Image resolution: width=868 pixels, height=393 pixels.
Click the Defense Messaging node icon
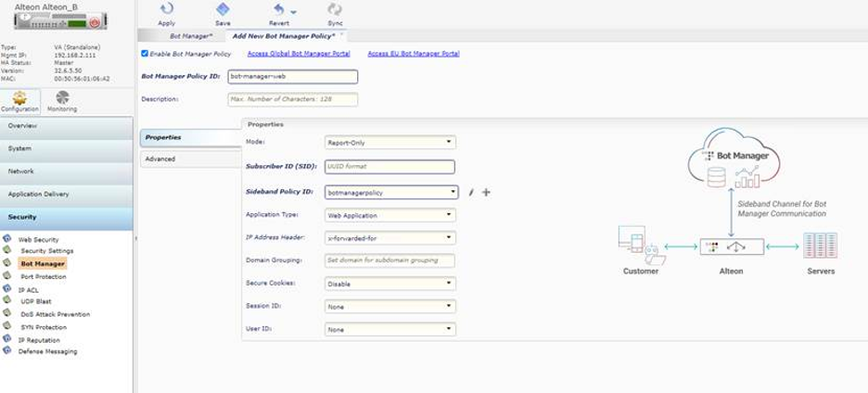[6, 350]
